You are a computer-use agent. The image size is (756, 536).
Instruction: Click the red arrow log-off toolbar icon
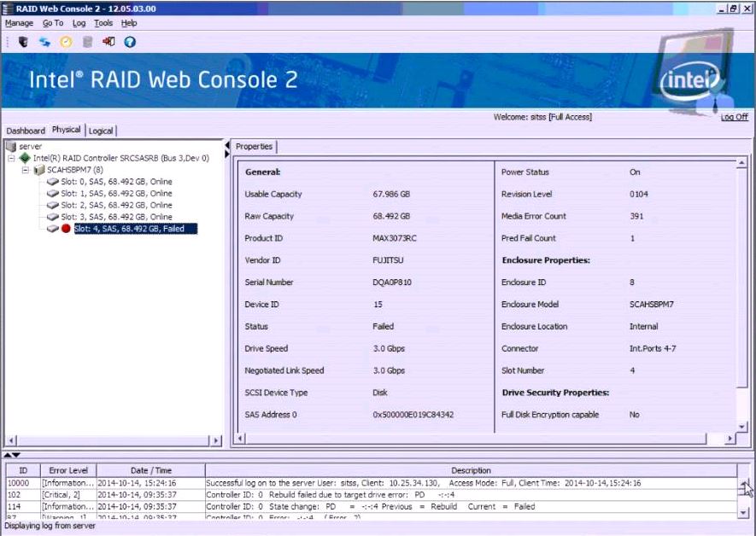point(108,42)
